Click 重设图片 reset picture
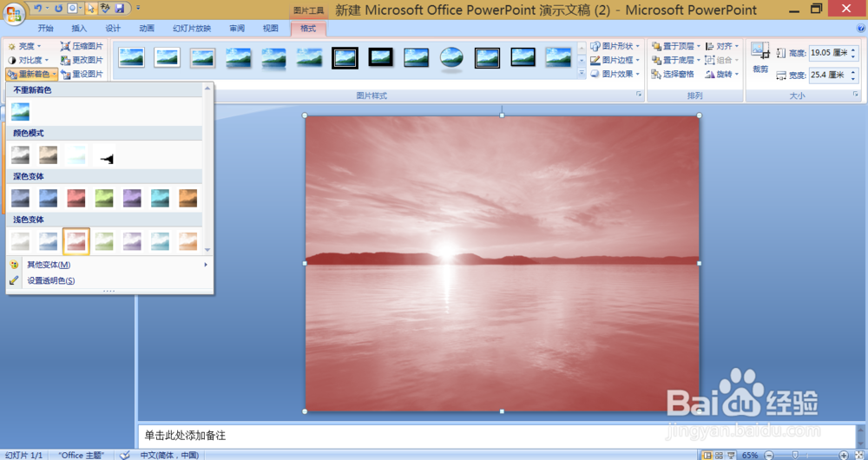This screenshot has width=868, height=460. [x=82, y=74]
